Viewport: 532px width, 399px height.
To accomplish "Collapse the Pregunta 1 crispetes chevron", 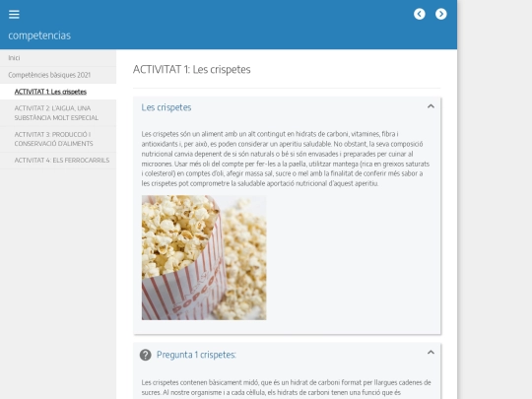I will (431, 352).
